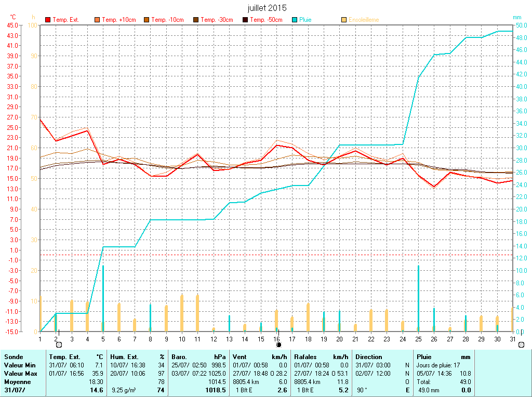Click the red Temp. Ext. legend swatch

(48, 20)
